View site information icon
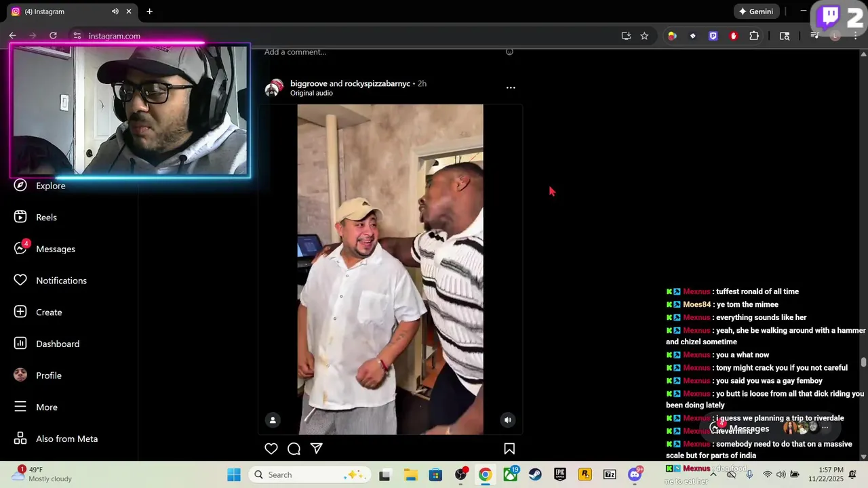Viewport: 868px width, 488px height. click(77, 36)
